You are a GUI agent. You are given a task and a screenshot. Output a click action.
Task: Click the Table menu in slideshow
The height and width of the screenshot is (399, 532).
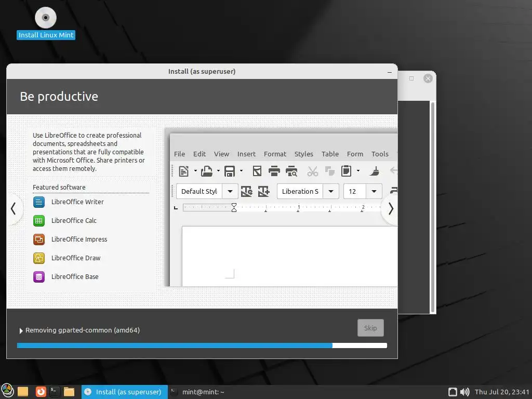pyautogui.click(x=330, y=154)
